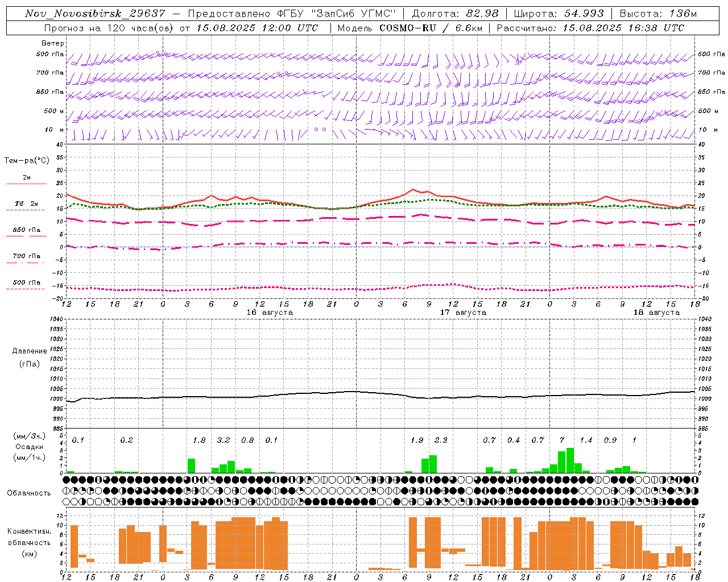Select the elevation text Высота: 136м
Image resolution: width=728 pixels, height=582 pixels.
click(x=658, y=14)
